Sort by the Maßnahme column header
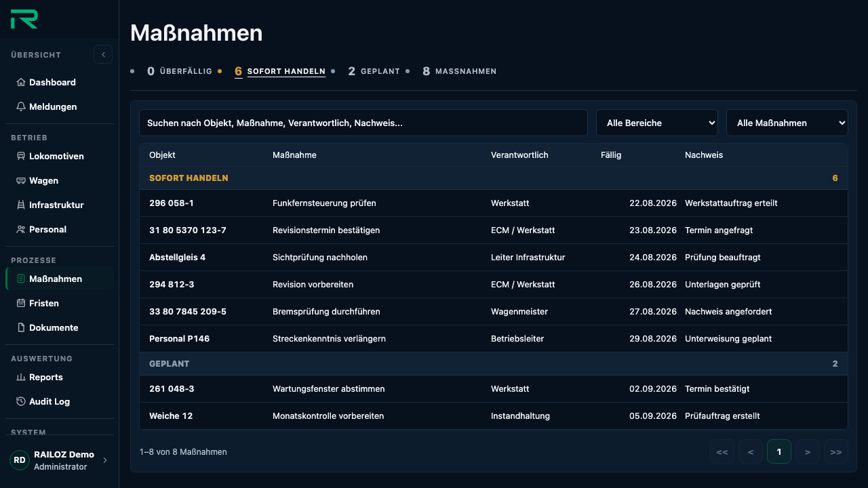Screen dimensions: 868x488 [x=294, y=155]
